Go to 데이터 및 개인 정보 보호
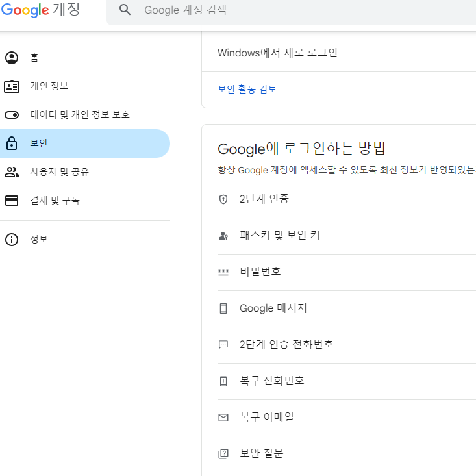Viewport: 476px width, 476px height. [85, 115]
